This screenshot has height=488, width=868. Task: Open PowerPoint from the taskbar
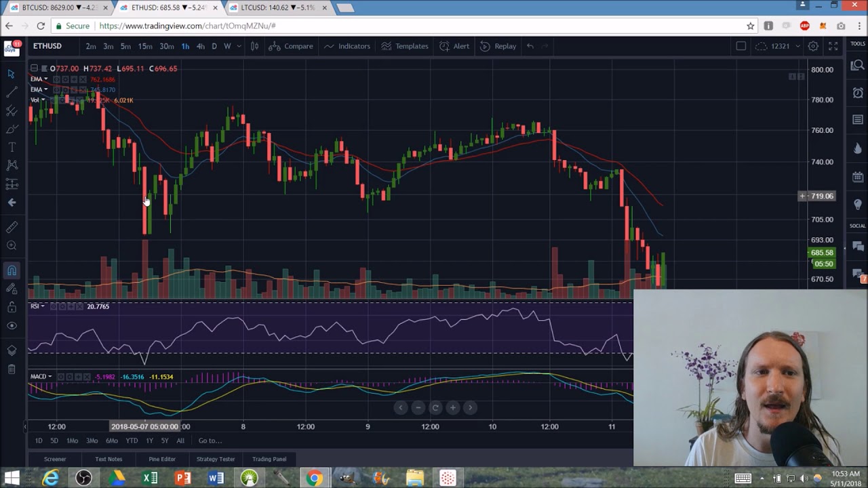(x=183, y=479)
